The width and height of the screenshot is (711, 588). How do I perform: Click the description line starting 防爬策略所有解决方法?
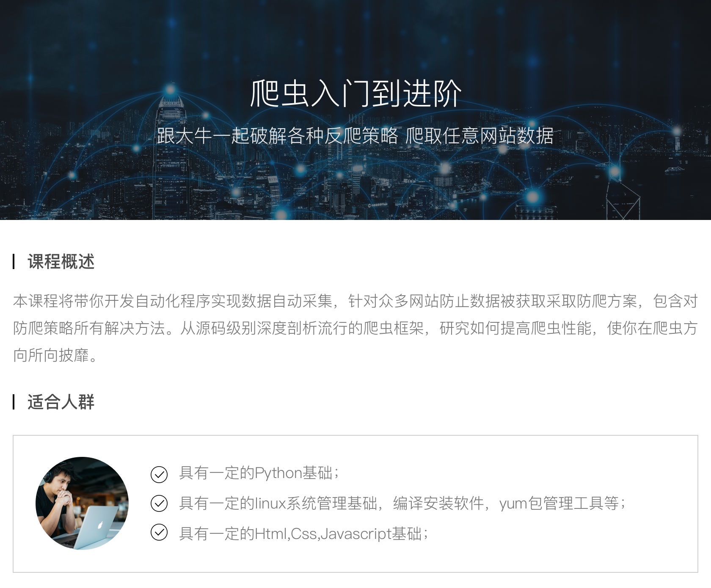coord(355,328)
